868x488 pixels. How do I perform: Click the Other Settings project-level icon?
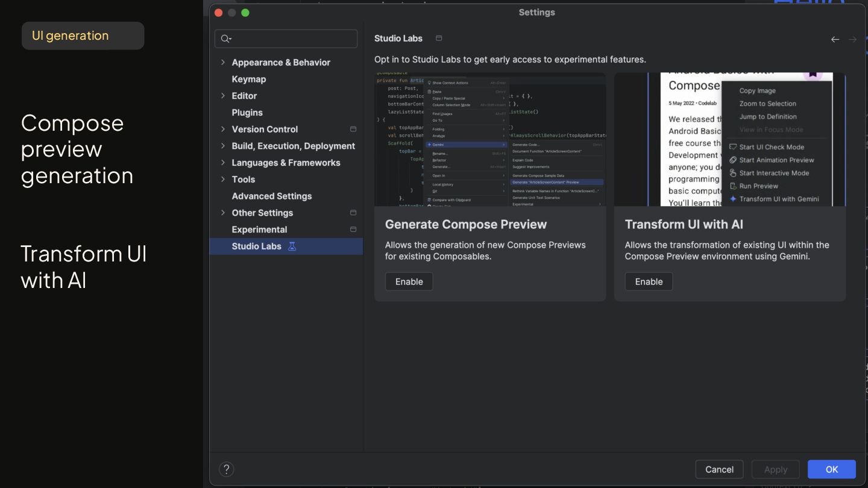353,213
